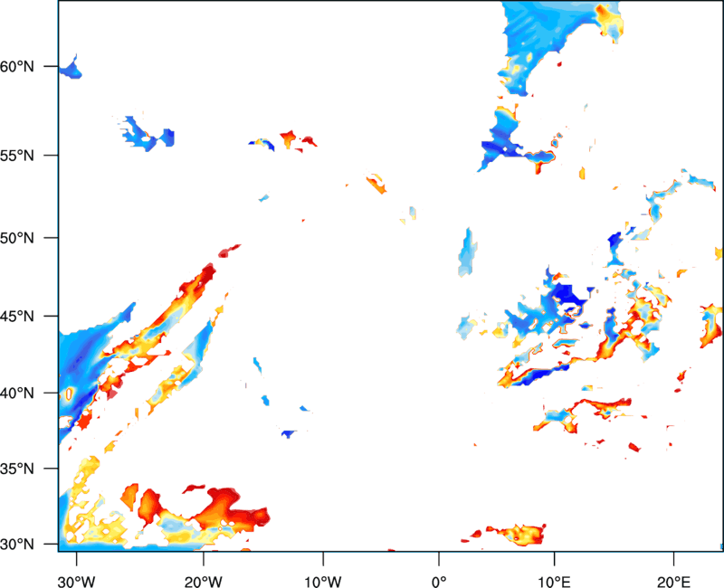Click the 10°W longitude label
Screen dimensions: 724x588
tap(323, 582)
